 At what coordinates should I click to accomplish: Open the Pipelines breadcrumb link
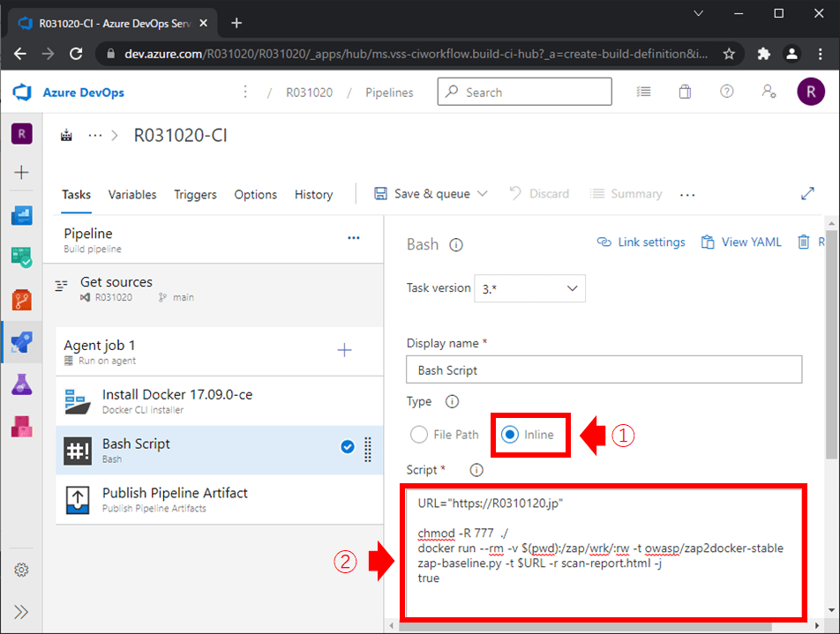(389, 93)
